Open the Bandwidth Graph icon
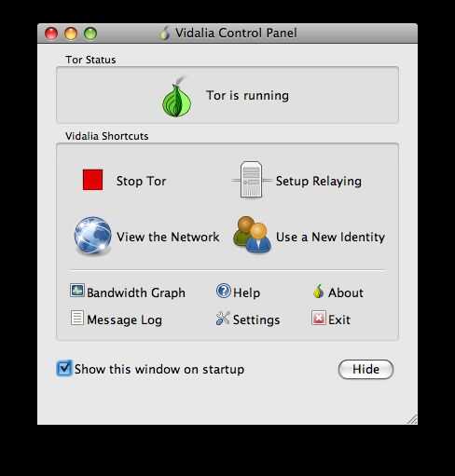The image size is (455, 476). [x=76, y=291]
